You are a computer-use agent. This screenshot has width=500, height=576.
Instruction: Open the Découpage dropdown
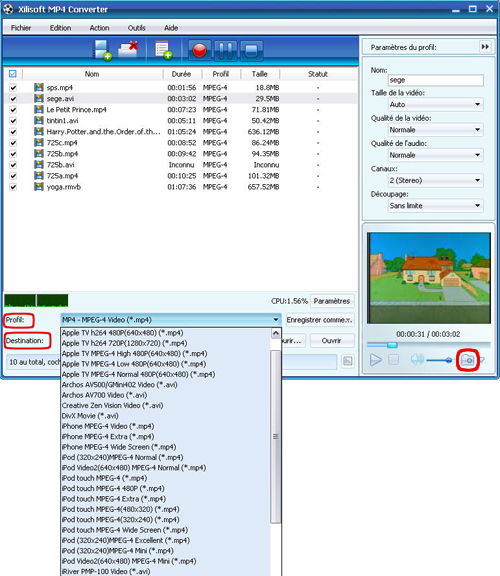click(x=436, y=206)
